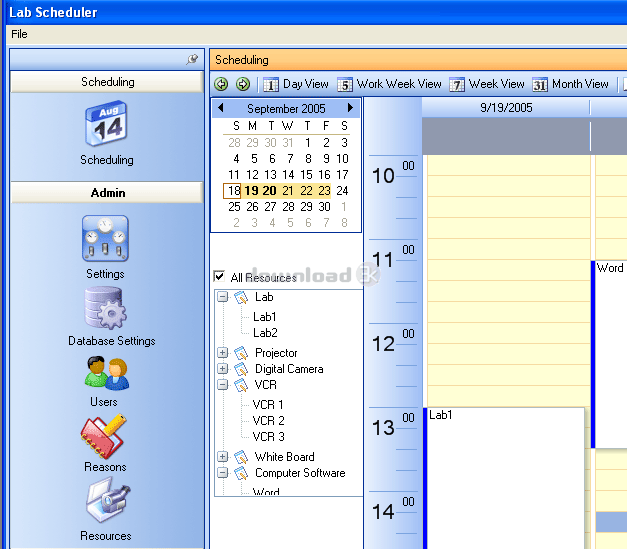Select Digital Camera label in tree

tap(289, 369)
